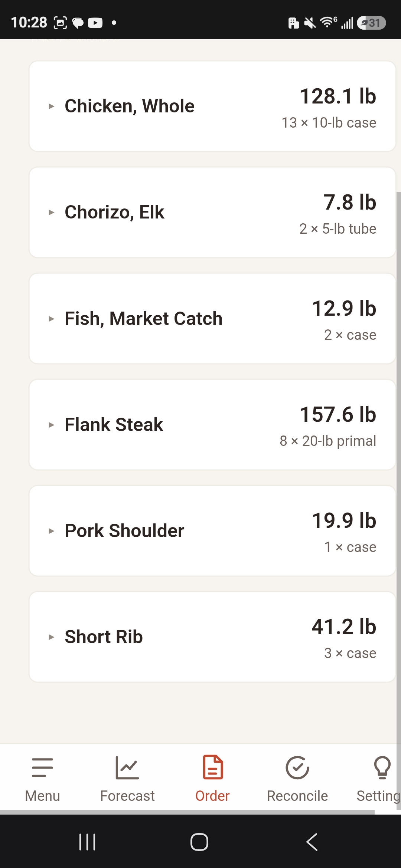Switch to the Forecast tab label
Viewport: 401px width, 868px height.
click(x=127, y=796)
